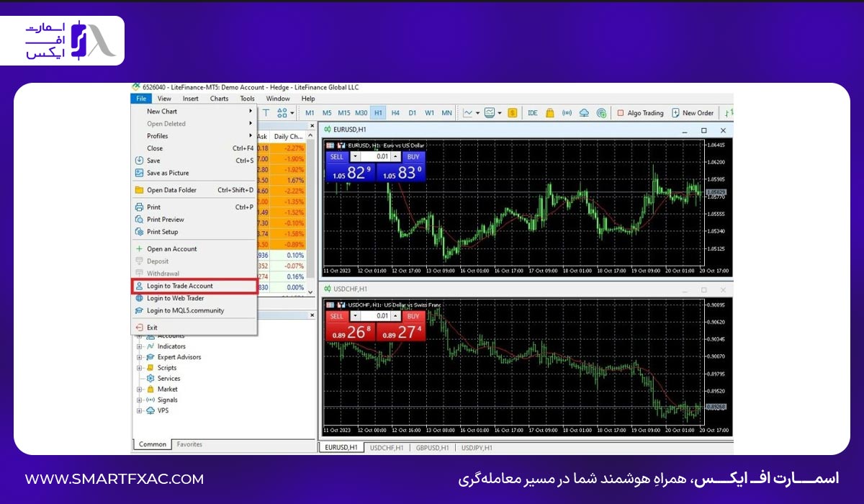
Task: Switch to GBPUSD,H1 chart tab
Action: point(432,448)
